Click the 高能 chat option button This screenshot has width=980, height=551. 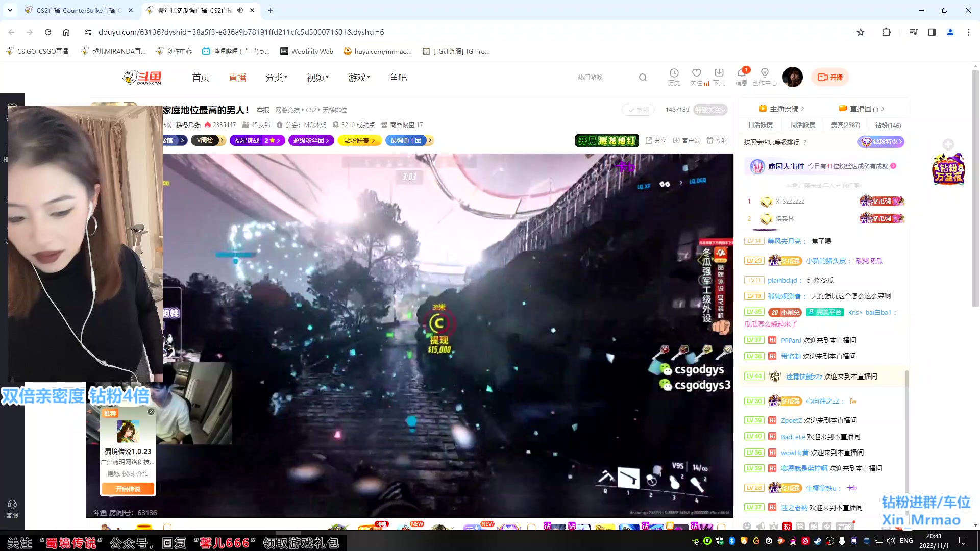pos(844,526)
